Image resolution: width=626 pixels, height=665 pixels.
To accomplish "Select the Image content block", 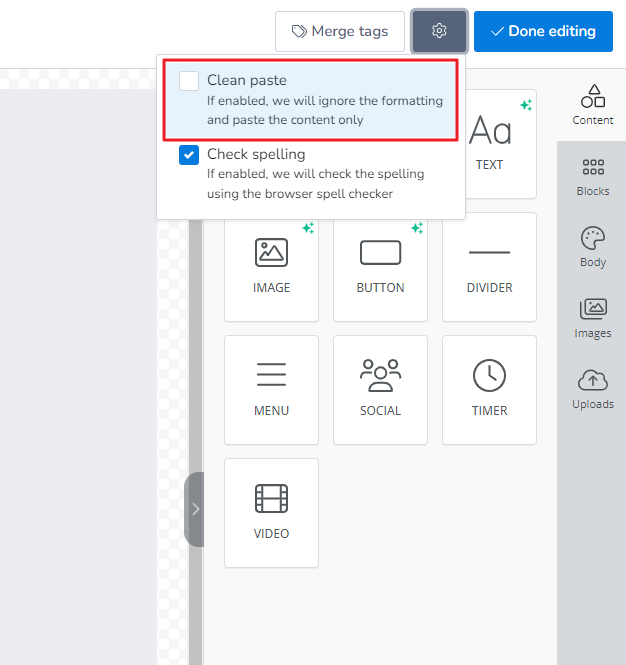I will coord(271,266).
